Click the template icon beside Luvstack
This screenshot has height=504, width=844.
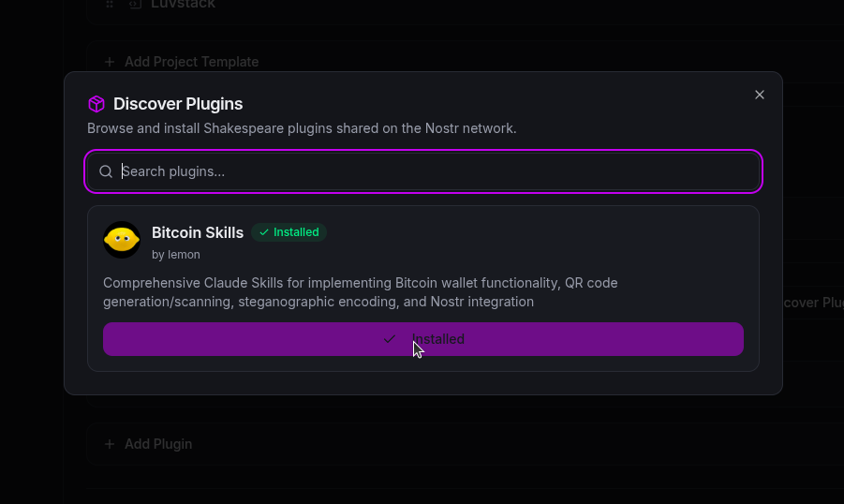[135, 4]
